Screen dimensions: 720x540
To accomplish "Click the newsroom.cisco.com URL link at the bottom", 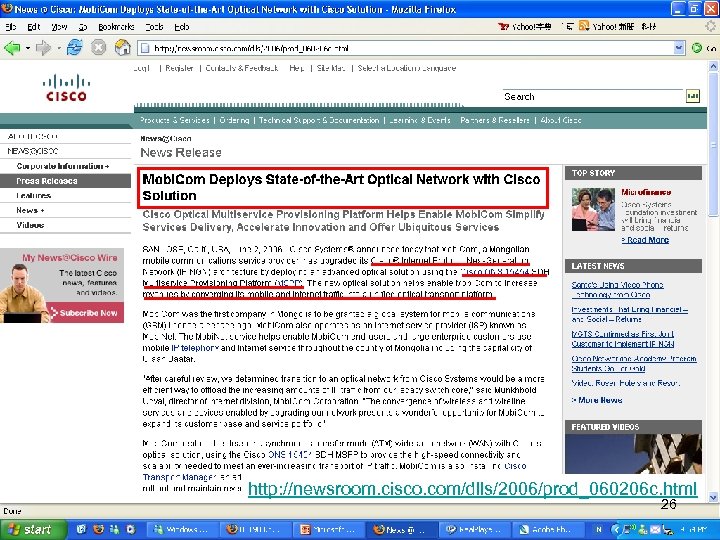I will click(x=472, y=489).
